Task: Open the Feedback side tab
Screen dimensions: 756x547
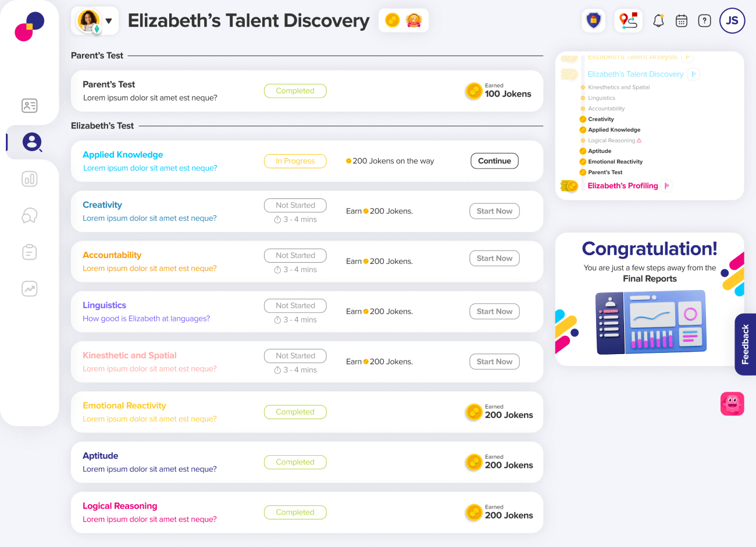Action: pyautogui.click(x=745, y=344)
